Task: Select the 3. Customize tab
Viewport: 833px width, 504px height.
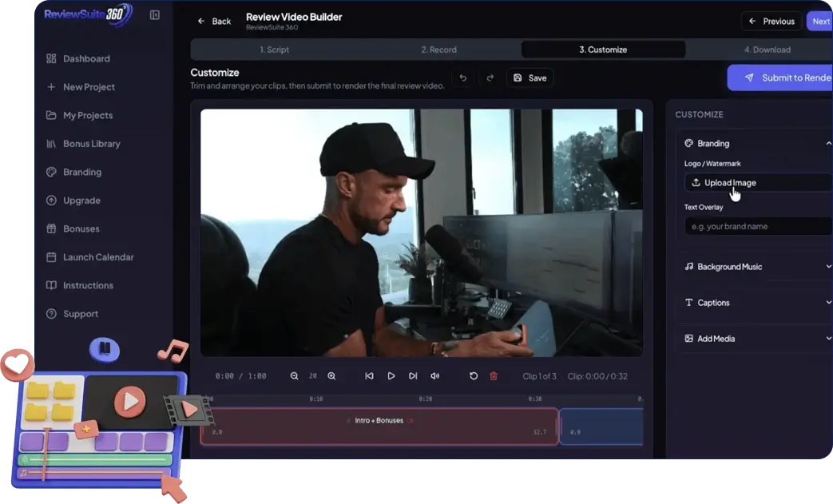Action: 603,50
